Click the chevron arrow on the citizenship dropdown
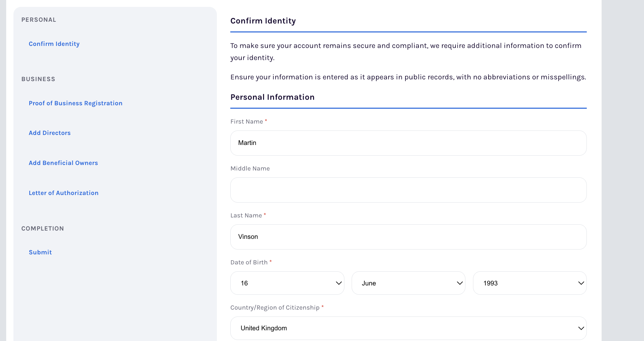The height and width of the screenshot is (341, 644). [x=581, y=328]
